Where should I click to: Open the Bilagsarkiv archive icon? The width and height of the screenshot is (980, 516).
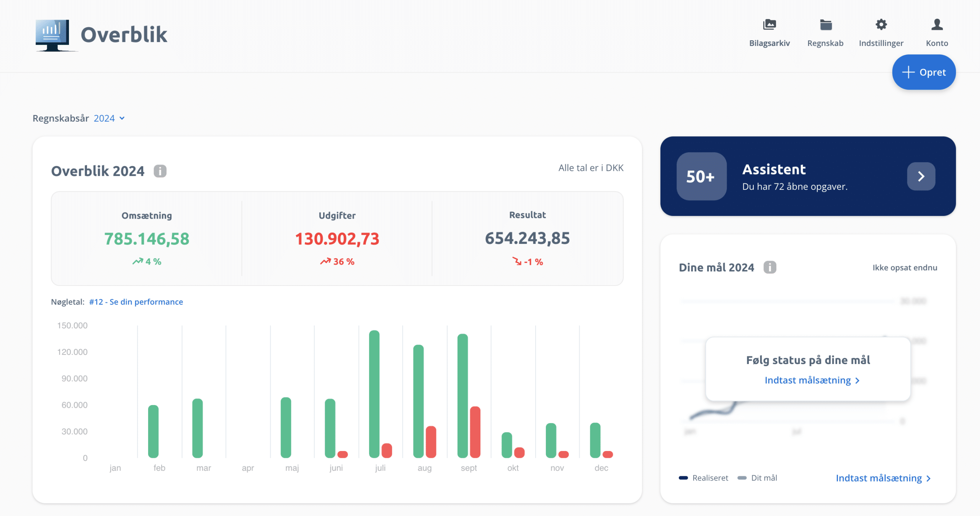click(x=769, y=25)
